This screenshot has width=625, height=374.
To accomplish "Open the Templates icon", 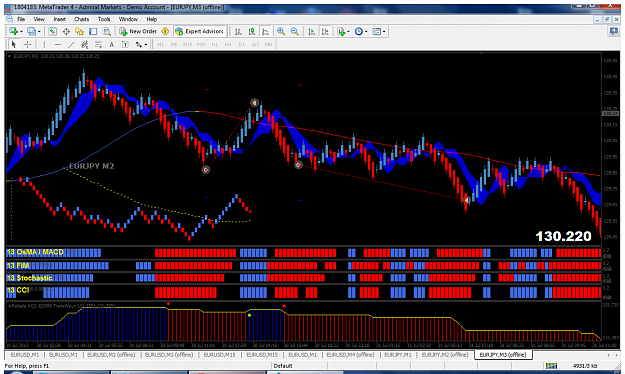I will 376,31.
